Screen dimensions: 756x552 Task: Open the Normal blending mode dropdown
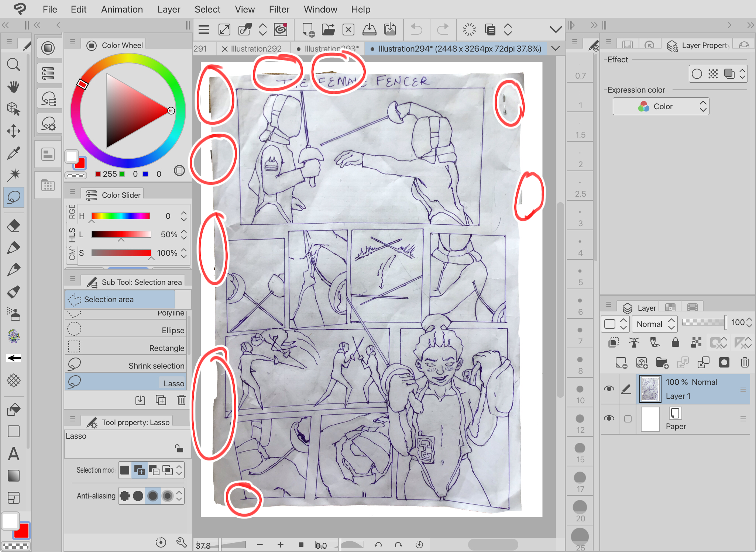[x=654, y=324]
